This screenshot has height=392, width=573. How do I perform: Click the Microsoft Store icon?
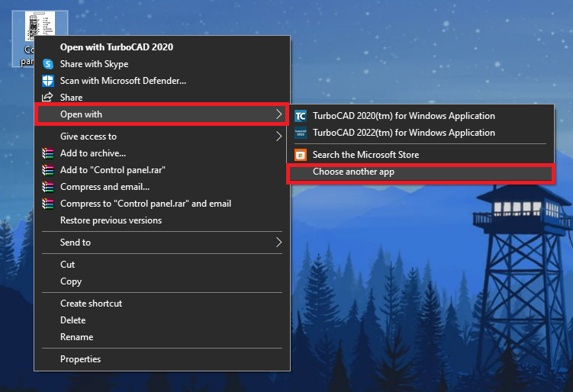pyautogui.click(x=301, y=155)
